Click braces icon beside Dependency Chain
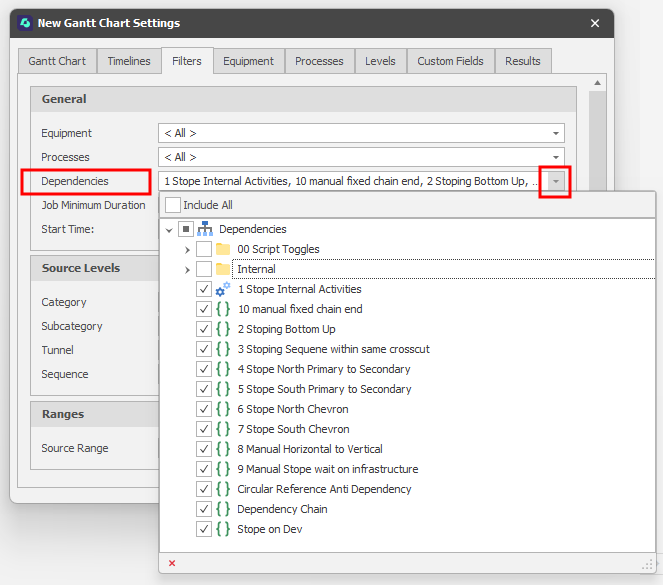The height and width of the screenshot is (588, 663). pos(223,509)
